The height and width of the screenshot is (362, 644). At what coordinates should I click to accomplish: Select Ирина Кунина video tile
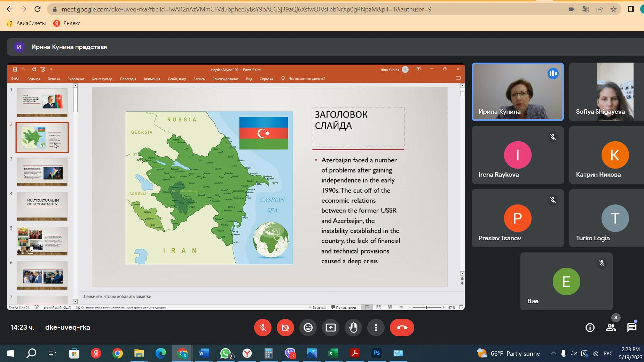pyautogui.click(x=518, y=92)
